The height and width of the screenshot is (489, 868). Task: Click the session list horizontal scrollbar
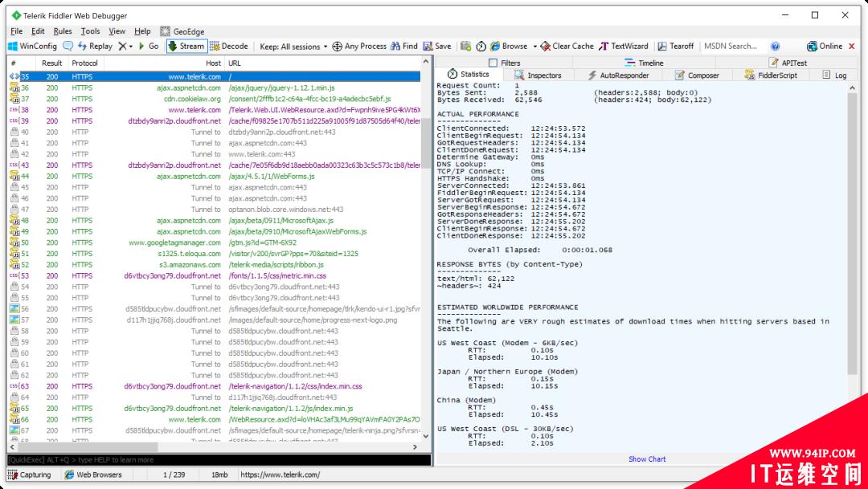click(x=88, y=447)
